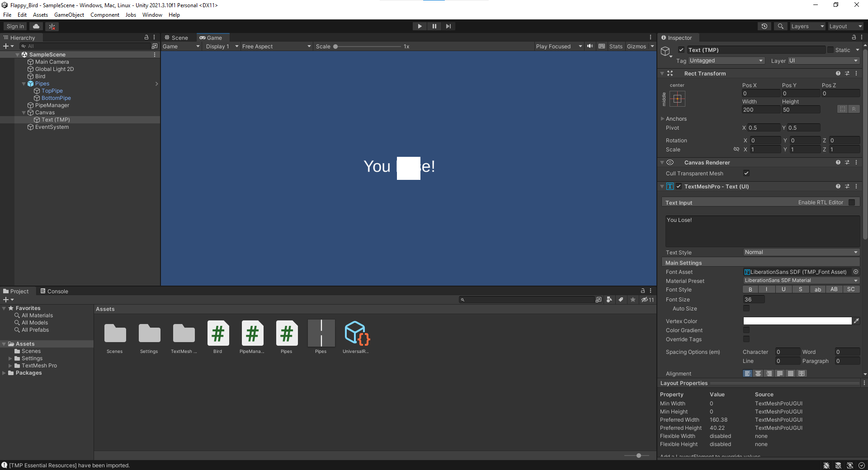Open the anchor presets box

coord(677,99)
